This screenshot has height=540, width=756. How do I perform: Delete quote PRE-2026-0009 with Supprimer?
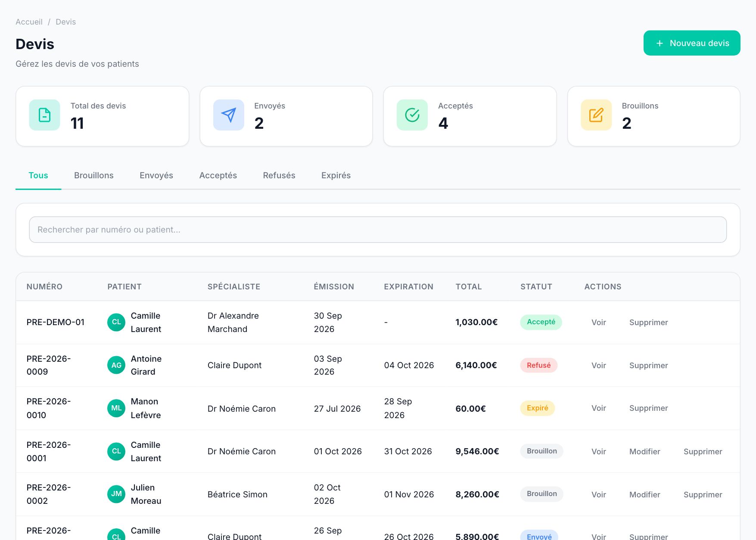(648, 365)
